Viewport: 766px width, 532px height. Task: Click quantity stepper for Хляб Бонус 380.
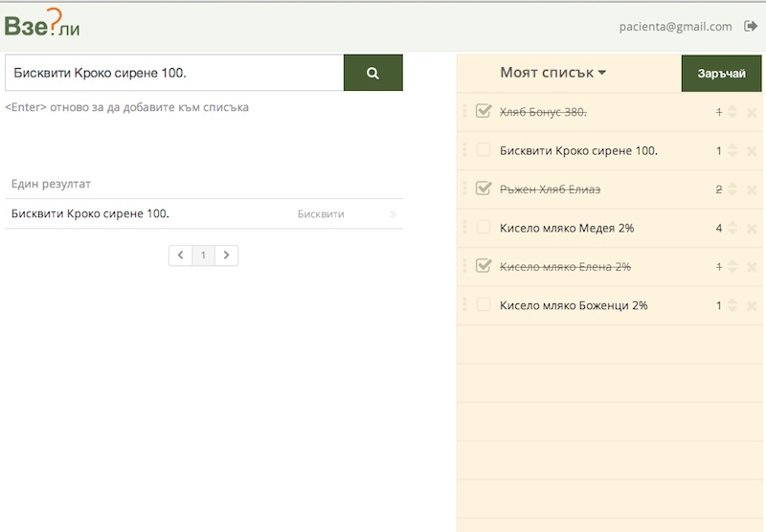pyautogui.click(x=732, y=112)
